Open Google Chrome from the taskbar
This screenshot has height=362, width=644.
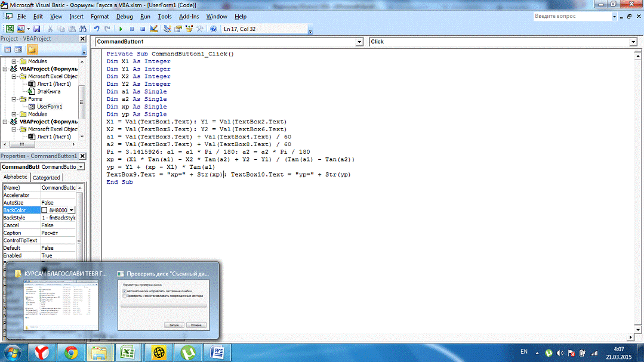pos(71,352)
